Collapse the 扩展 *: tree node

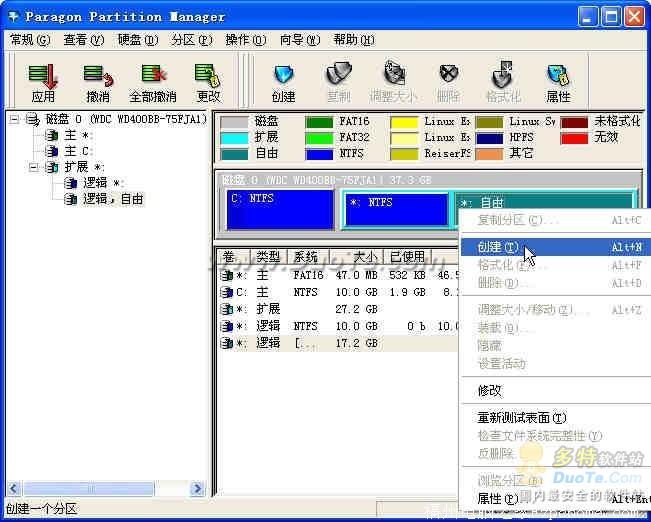(x=34, y=167)
